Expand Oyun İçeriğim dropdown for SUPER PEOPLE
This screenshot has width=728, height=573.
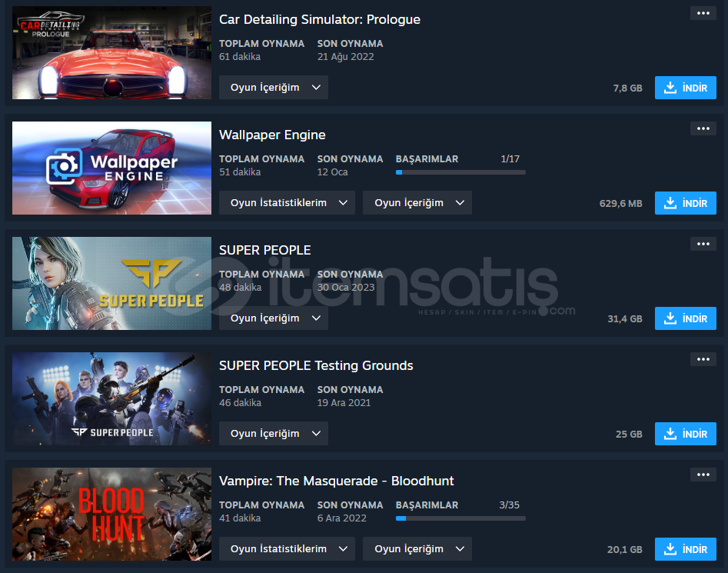274,318
